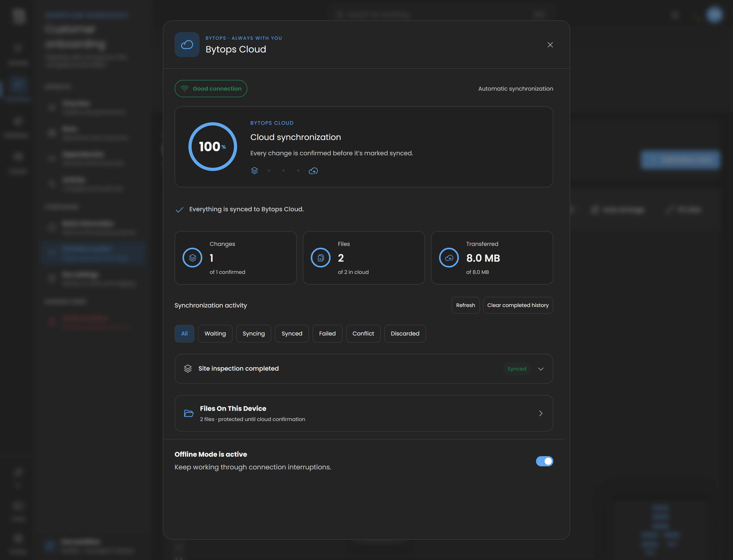733x560 pixels.
Task: Click the layers icon under Cloud synchronization
Action: pyautogui.click(x=254, y=171)
